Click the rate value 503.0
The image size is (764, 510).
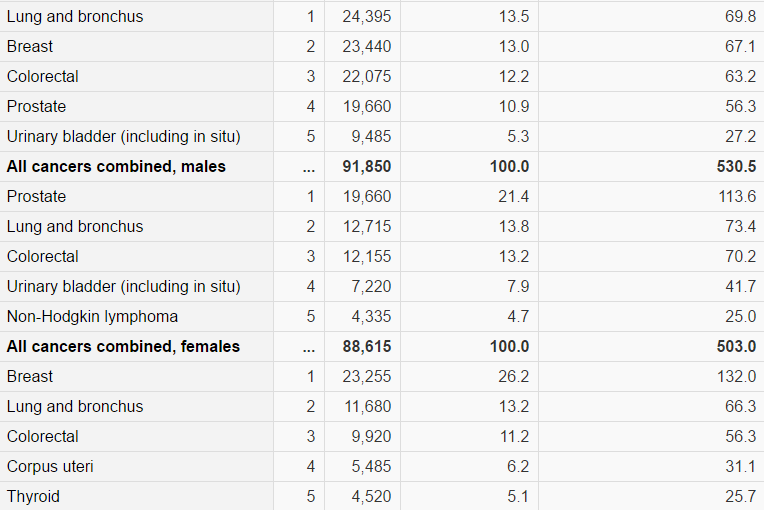point(736,347)
